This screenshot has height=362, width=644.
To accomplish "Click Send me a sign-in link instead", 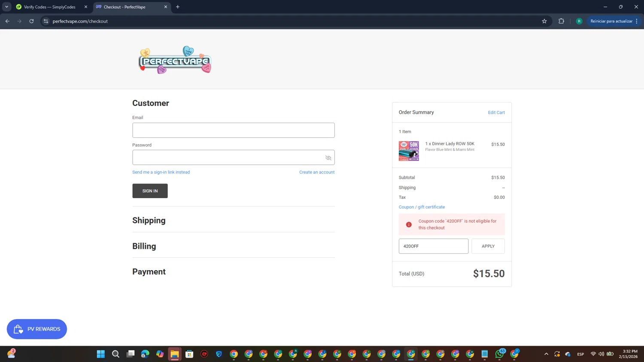I will pyautogui.click(x=161, y=172).
